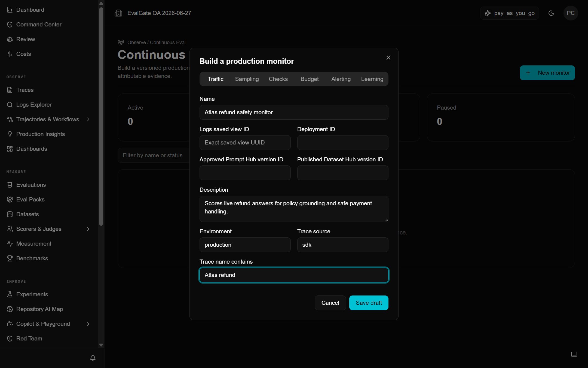
Task: Click the Active count card
Action: [154, 117]
